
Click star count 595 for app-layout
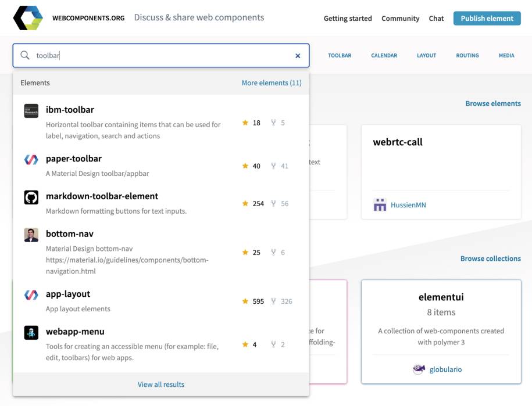click(x=258, y=301)
